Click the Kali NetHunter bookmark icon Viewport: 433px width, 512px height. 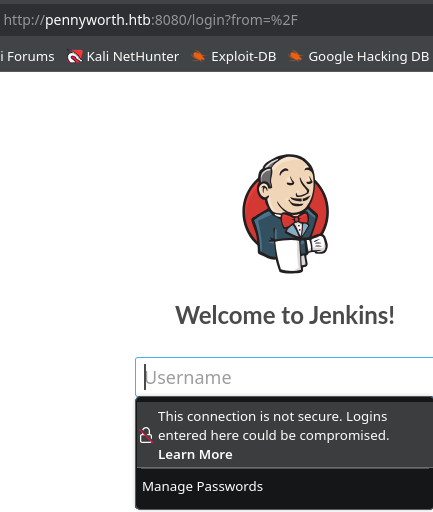(x=75, y=56)
